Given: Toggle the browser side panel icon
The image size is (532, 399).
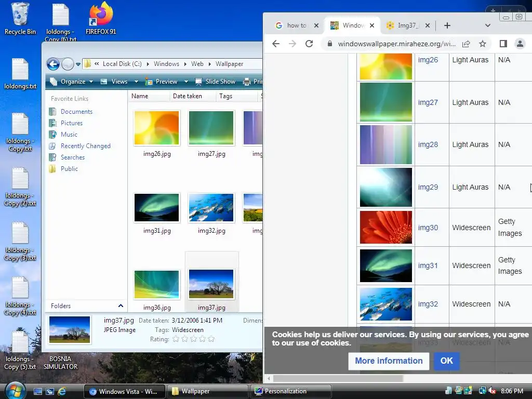Looking at the screenshot, I should point(503,44).
